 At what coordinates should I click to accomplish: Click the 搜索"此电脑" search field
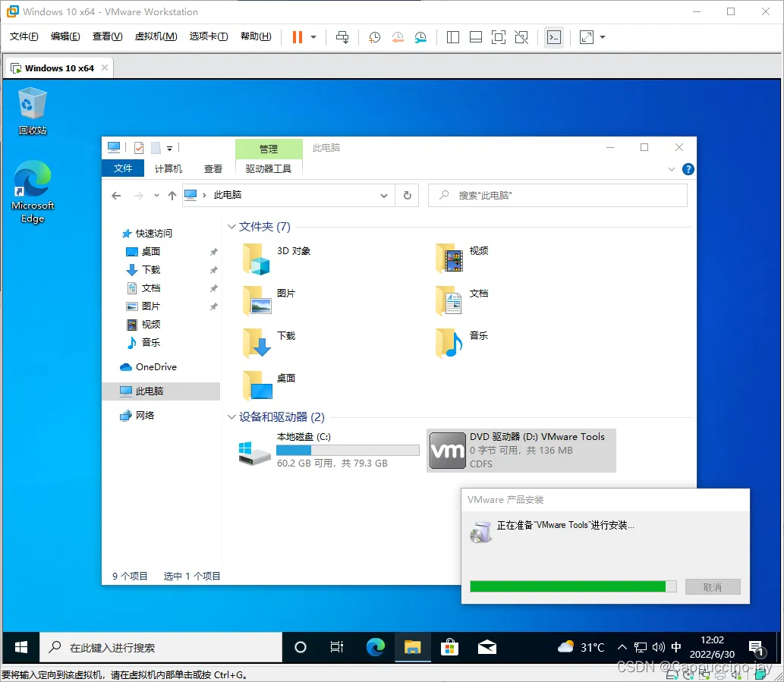pos(558,196)
